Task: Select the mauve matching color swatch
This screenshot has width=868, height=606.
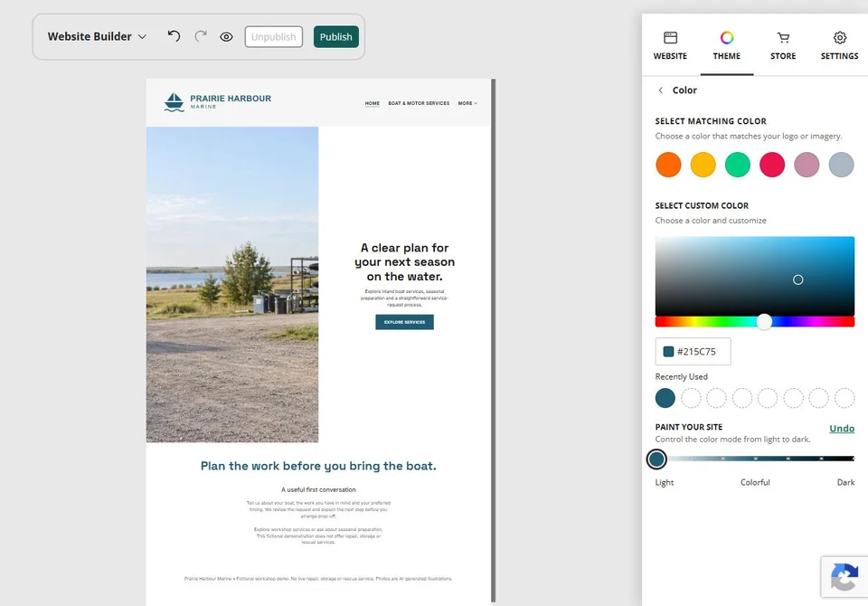Action: click(x=807, y=166)
